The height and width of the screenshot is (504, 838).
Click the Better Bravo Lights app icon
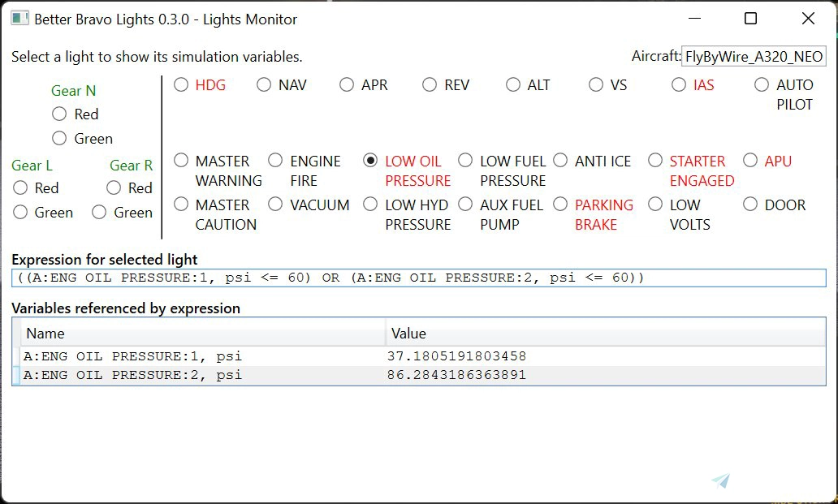[x=19, y=19]
